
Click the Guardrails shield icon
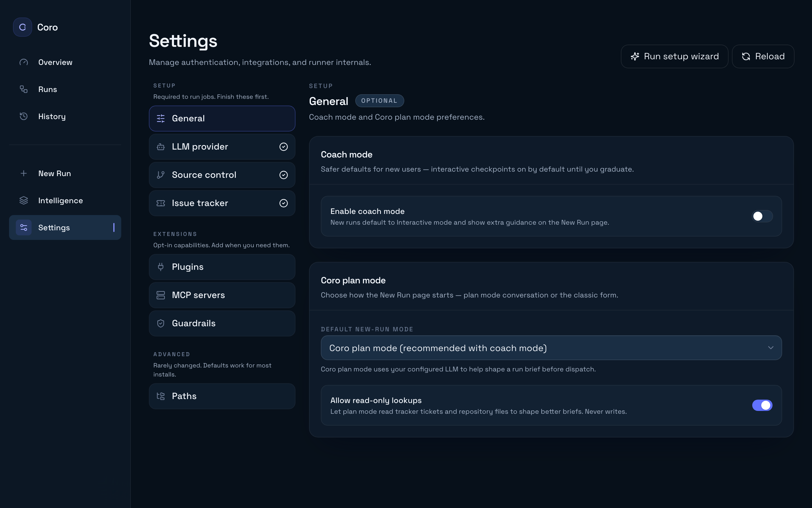tap(161, 323)
